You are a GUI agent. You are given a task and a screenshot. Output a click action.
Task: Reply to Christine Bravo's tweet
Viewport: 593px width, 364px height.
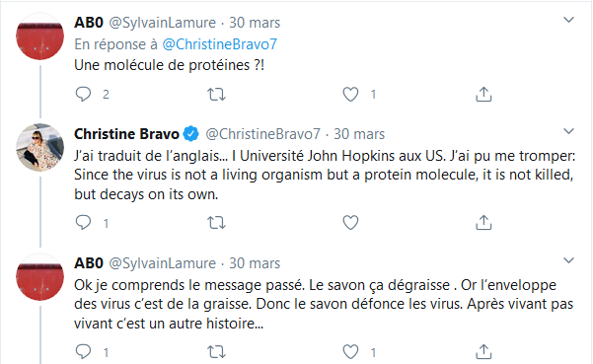(83, 223)
